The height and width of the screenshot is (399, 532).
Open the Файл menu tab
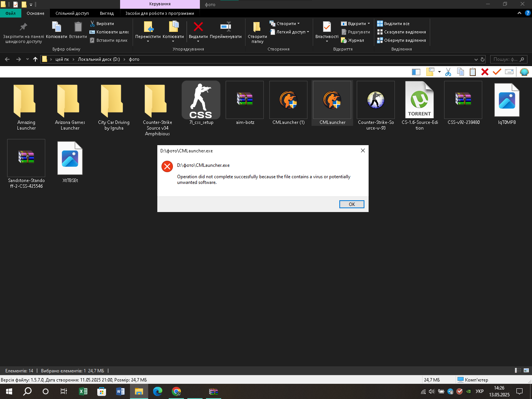click(11, 13)
